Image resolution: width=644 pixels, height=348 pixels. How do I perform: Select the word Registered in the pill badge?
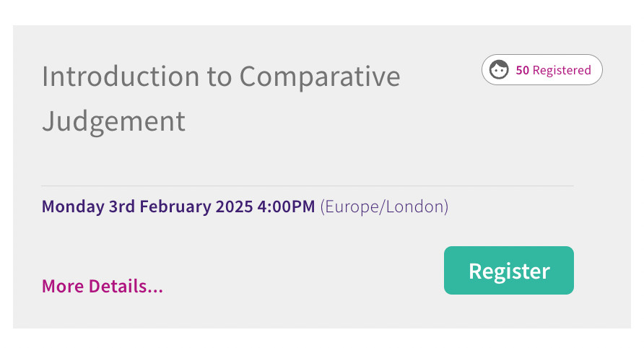coord(562,70)
